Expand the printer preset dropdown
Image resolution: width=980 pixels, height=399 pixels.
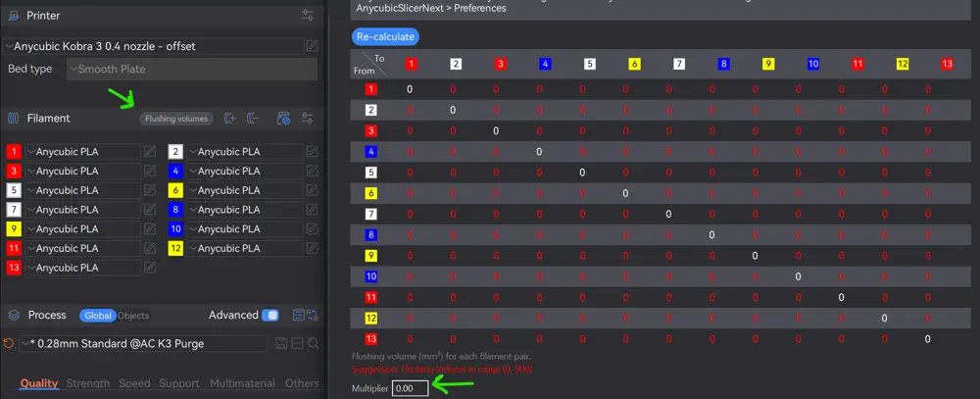click(154, 46)
